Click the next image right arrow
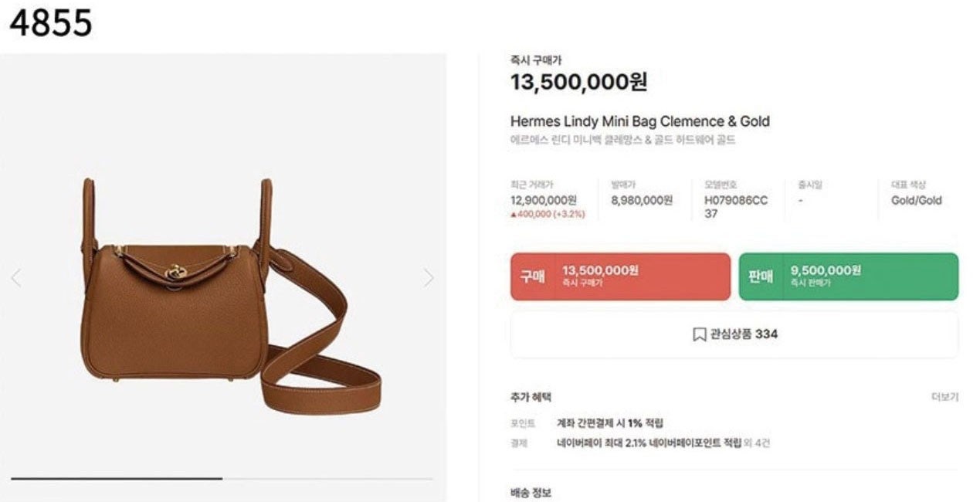 429,278
